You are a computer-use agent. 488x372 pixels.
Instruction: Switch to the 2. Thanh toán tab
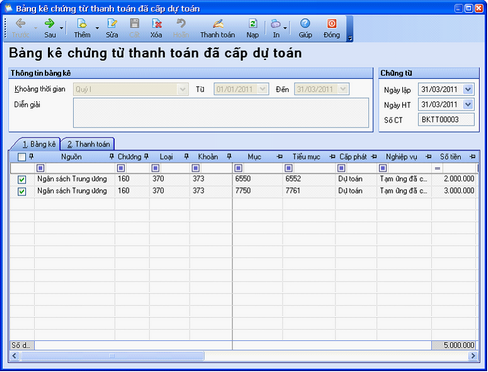pyautogui.click(x=88, y=144)
